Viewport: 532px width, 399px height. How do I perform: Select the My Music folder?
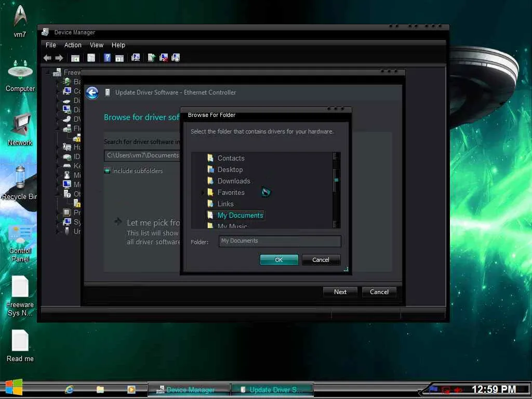(x=232, y=225)
